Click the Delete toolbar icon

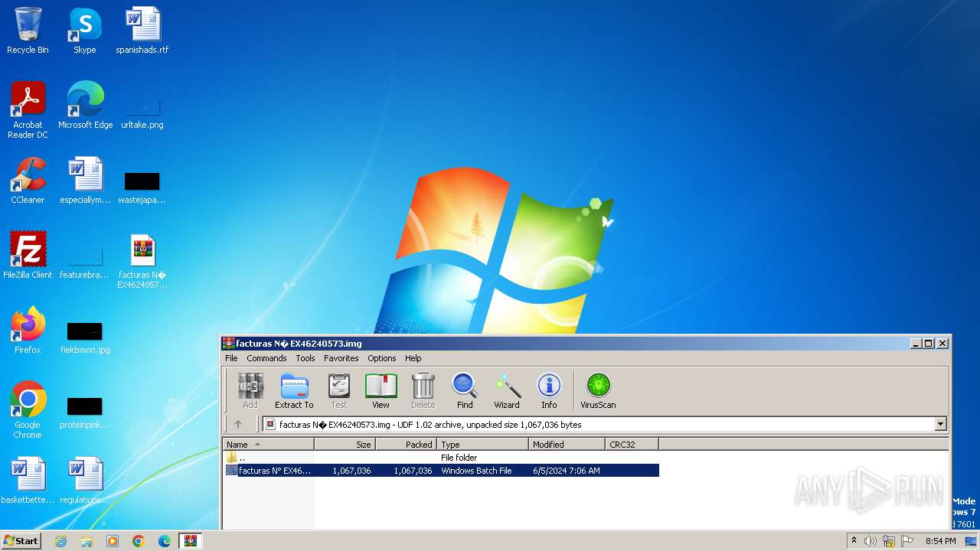423,391
